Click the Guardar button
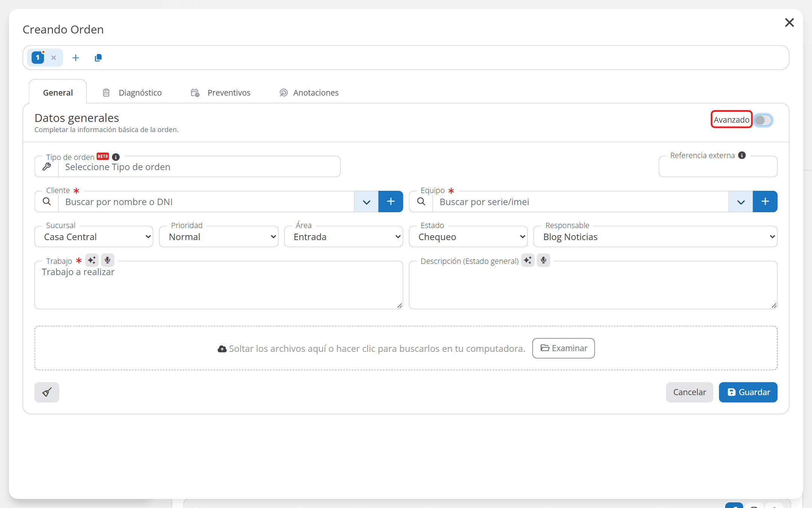 coord(748,392)
